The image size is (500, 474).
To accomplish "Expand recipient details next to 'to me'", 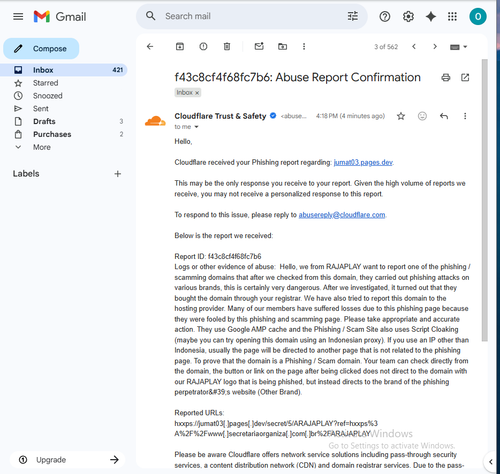I will (x=196, y=127).
